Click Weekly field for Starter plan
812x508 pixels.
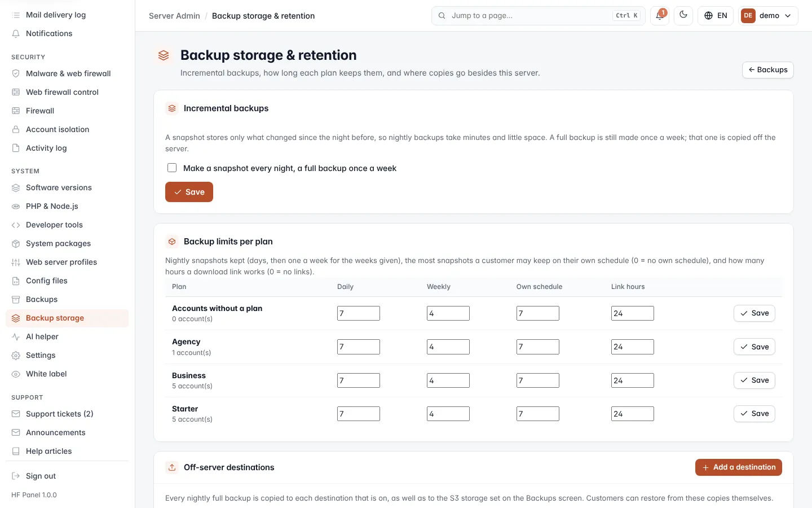click(x=448, y=414)
